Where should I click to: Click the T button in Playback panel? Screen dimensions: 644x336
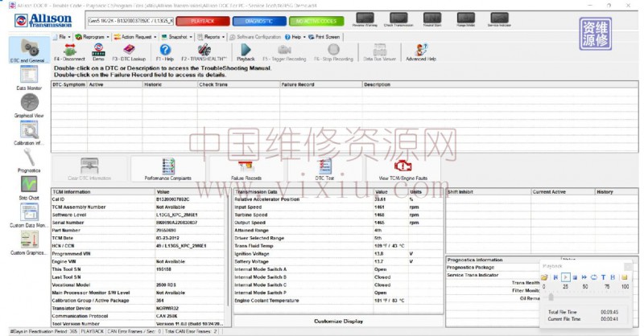(603, 277)
